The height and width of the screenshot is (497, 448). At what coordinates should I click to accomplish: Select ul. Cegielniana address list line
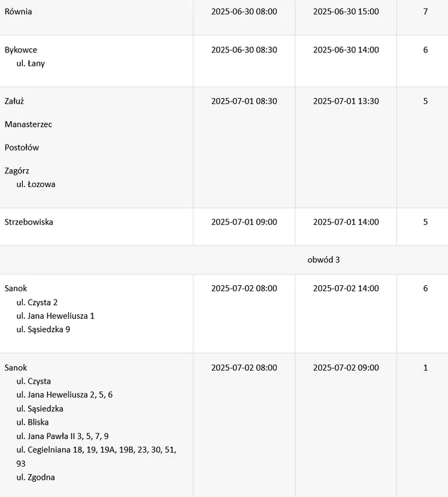click(x=97, y=456)
